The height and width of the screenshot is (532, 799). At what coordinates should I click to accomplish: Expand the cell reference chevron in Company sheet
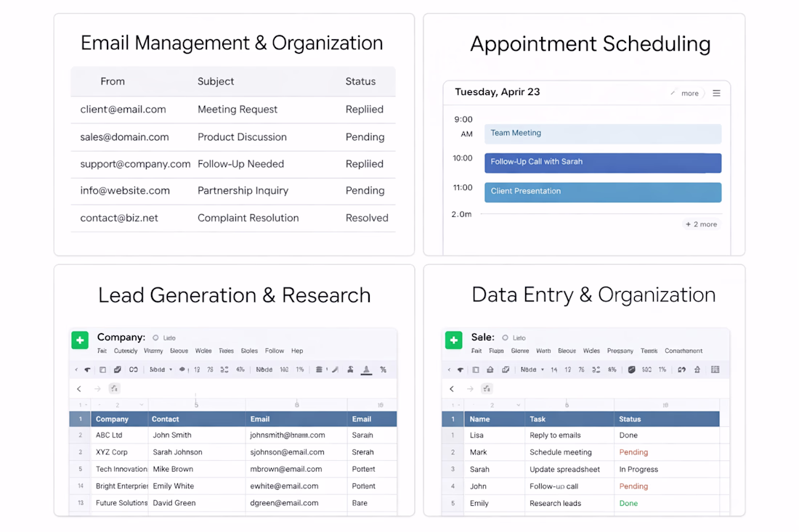point(141,405)
